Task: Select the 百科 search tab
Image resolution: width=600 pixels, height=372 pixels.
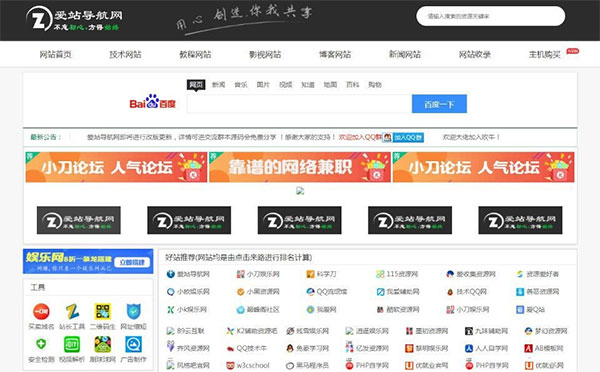Action: pyautogui.click(x=352, y=85)
